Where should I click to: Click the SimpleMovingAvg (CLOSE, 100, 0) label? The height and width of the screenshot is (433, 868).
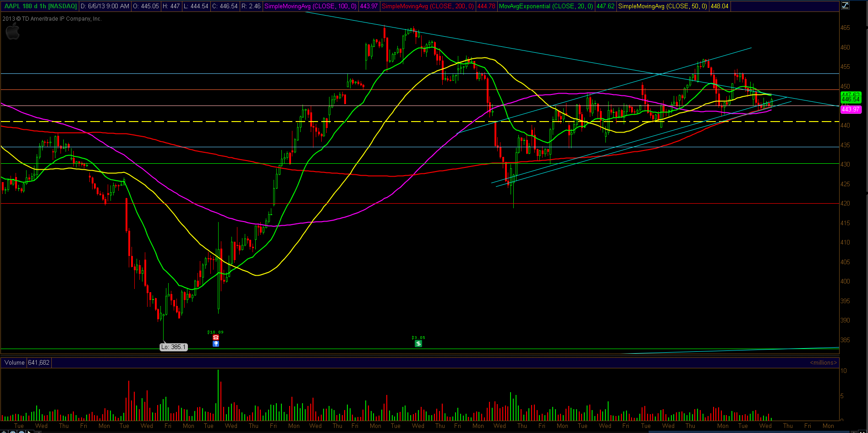310,6
